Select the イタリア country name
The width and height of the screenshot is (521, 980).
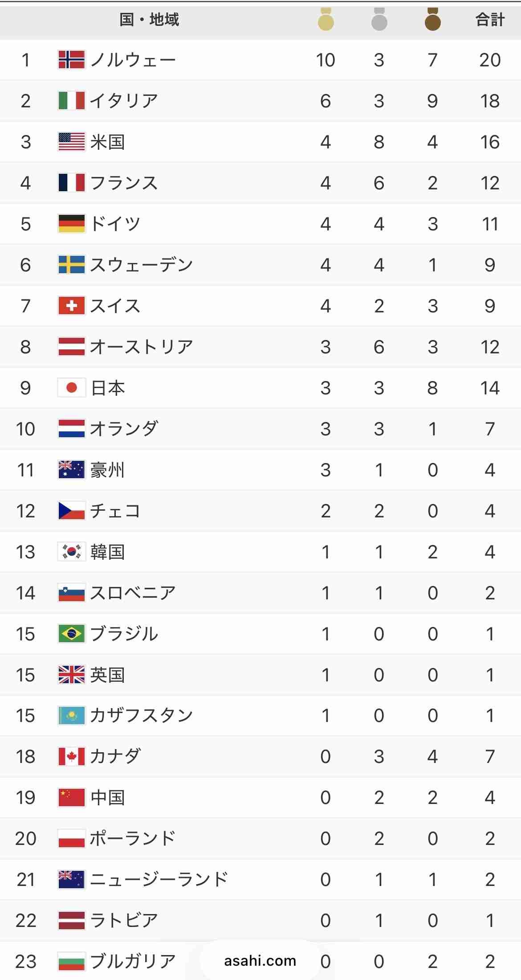click(124, 101)
